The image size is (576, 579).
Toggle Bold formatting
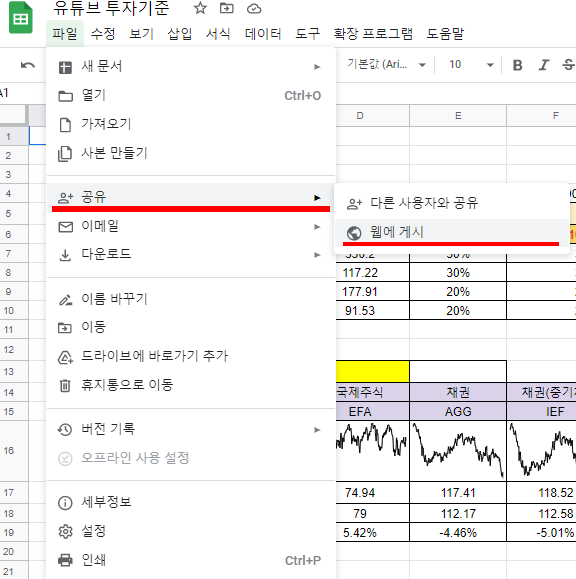517,65
